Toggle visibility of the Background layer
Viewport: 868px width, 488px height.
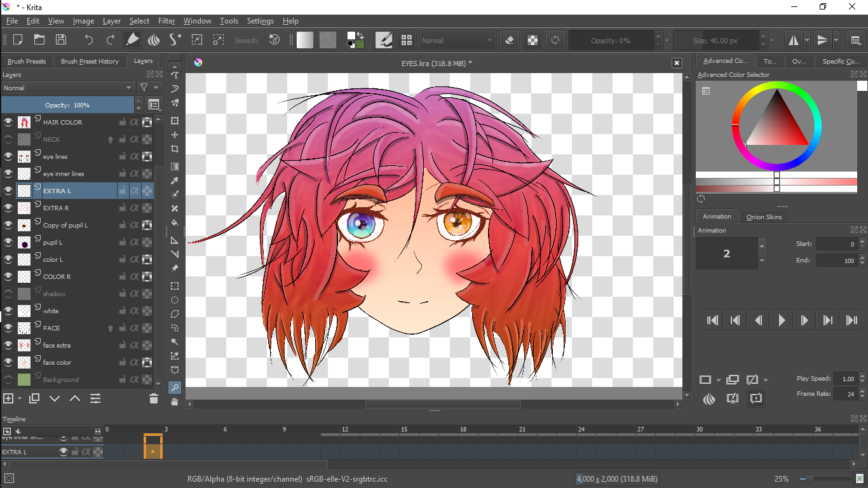[x=8, y=379]
